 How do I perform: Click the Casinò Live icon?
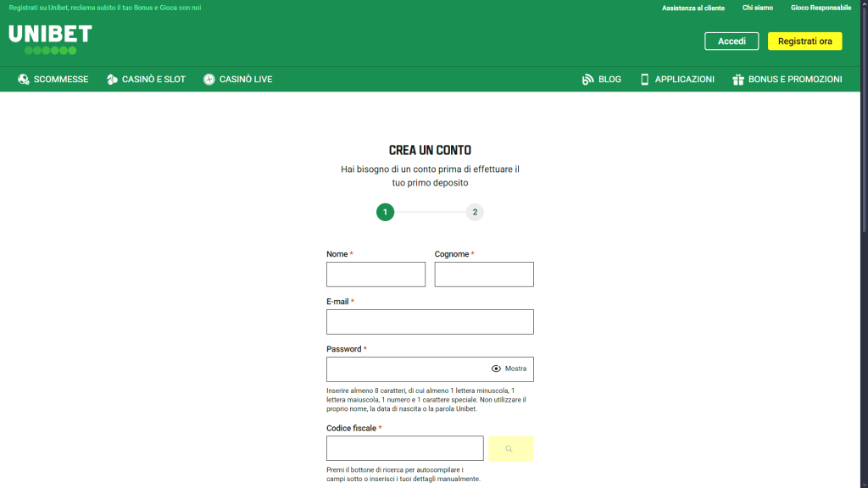click(209, 79)
